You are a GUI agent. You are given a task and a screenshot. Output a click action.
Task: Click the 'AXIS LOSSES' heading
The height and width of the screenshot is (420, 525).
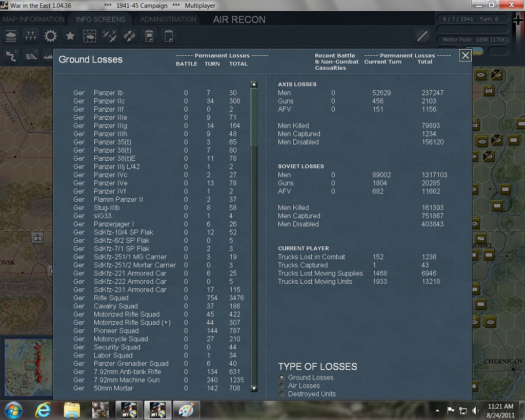(x=297, y=85)
